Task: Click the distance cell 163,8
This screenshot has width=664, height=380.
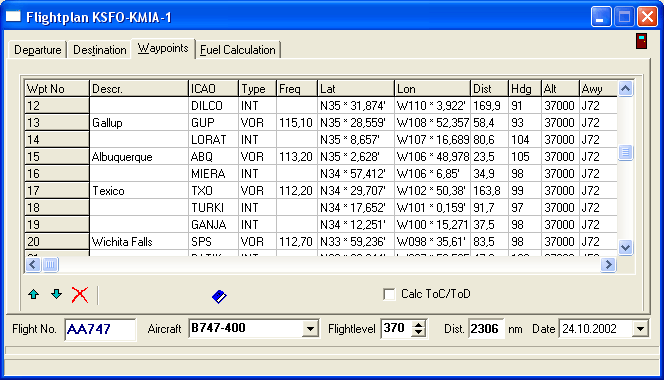Action: pos(489,191)
